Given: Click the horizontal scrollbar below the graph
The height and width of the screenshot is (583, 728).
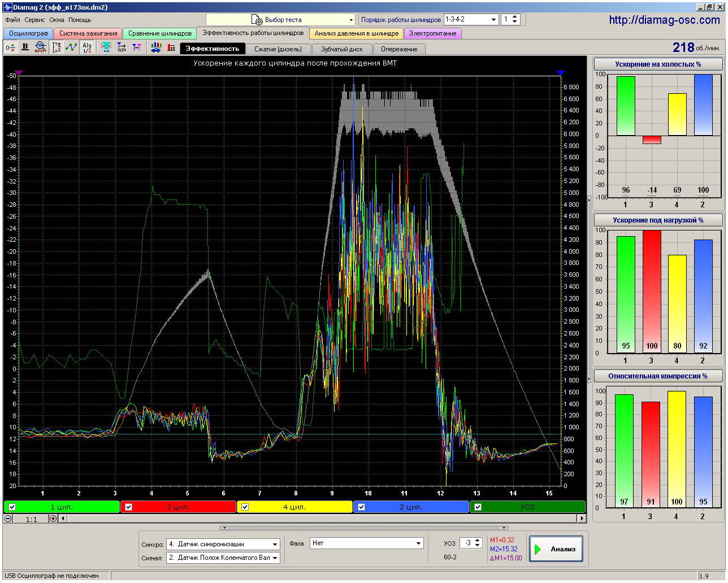Looking at the screenshot, I should 322,519.
